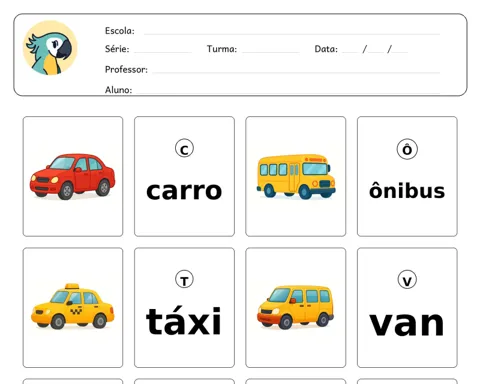Click the Turma blank field
This screenshot has height=384, width=480.
[x=271, y=50]
